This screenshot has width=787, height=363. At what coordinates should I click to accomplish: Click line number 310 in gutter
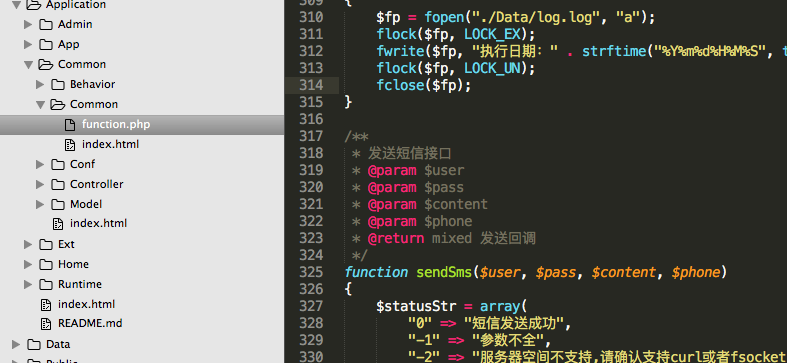[x=311, y=18]
